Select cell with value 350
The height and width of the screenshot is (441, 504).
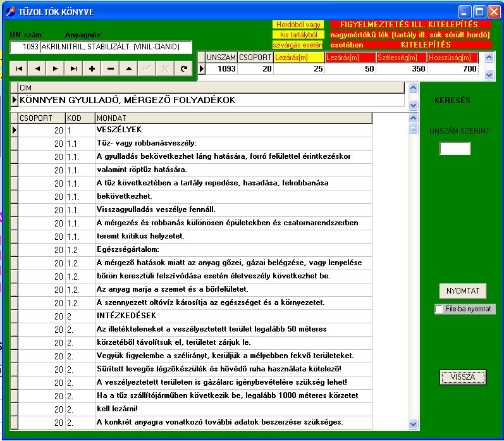point(402,68)
